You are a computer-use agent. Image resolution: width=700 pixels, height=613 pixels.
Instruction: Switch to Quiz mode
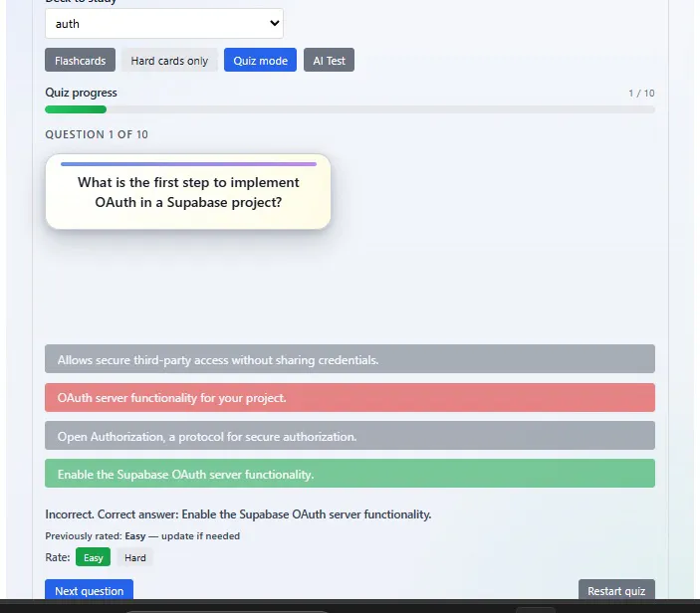[260, 61]
